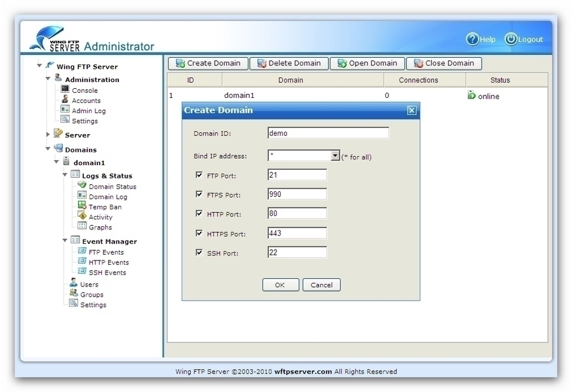This screenshot has width=572, height=392.
Task: Open the Bind IP address dropdown
Action: 336,155
